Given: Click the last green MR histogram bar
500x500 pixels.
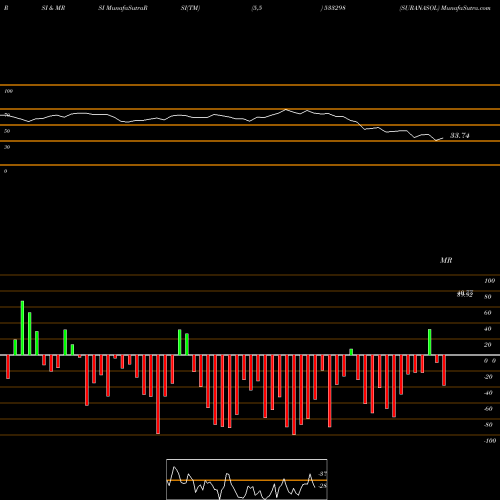Looking at the screenshot, I should click(x=430, y=342).
